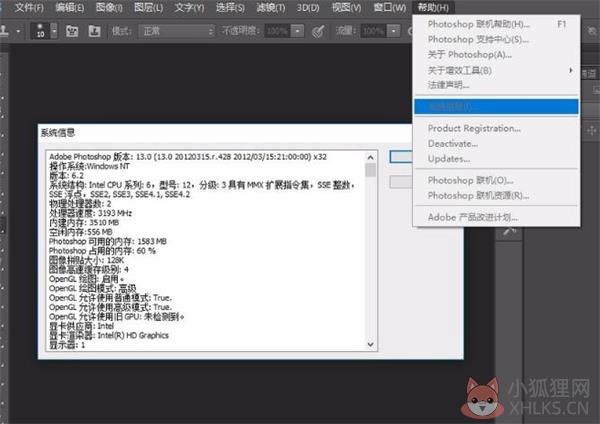This screenshot has height=424, width=600.
Task: Click the line '显示器: 1'
Action: point(67,345)
